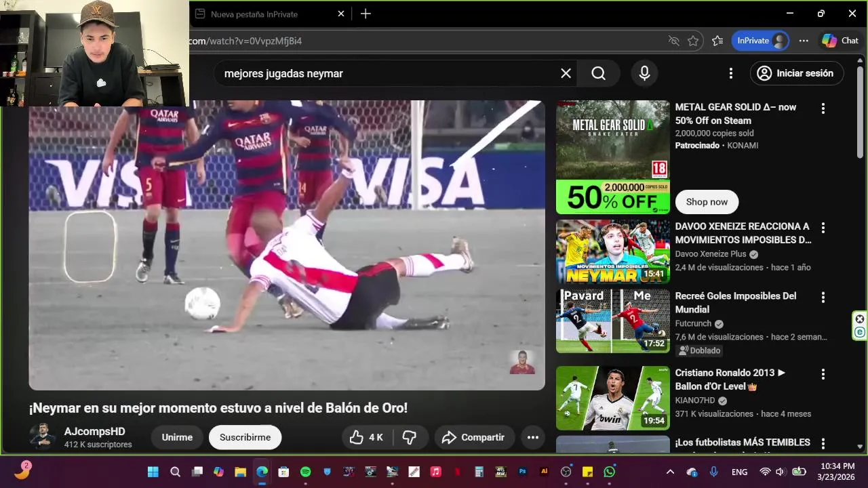Viewport: 868px width, 488px height.
Task: Open Recreé Goles Imposibles video thumbnail
Action: pos(613,321)
